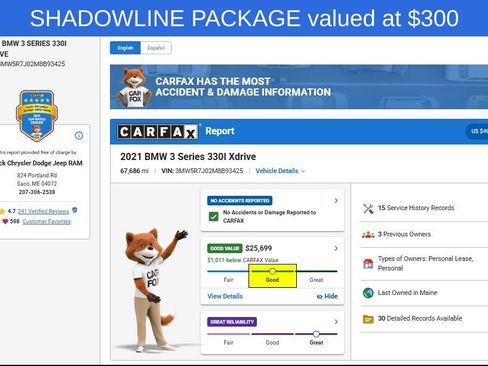Click the Good Value green badge
This screenshot has width=488, height=366.
[x=225, y=248]
